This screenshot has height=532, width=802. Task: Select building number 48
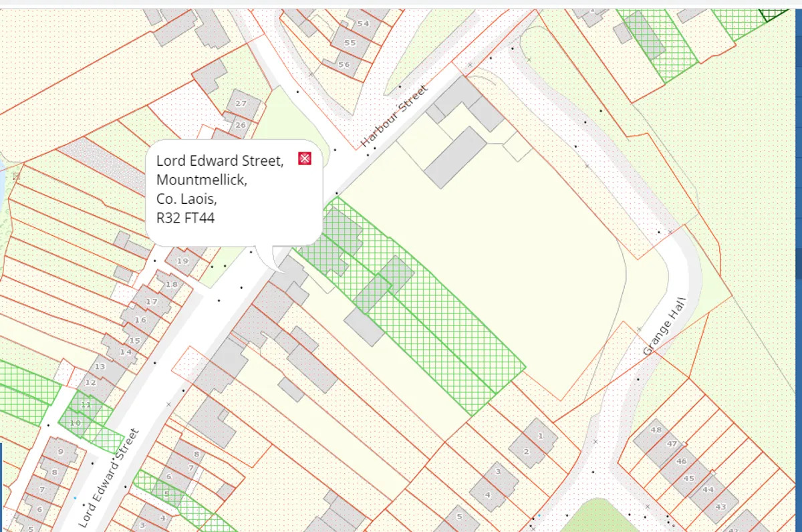tap(656, 430)
